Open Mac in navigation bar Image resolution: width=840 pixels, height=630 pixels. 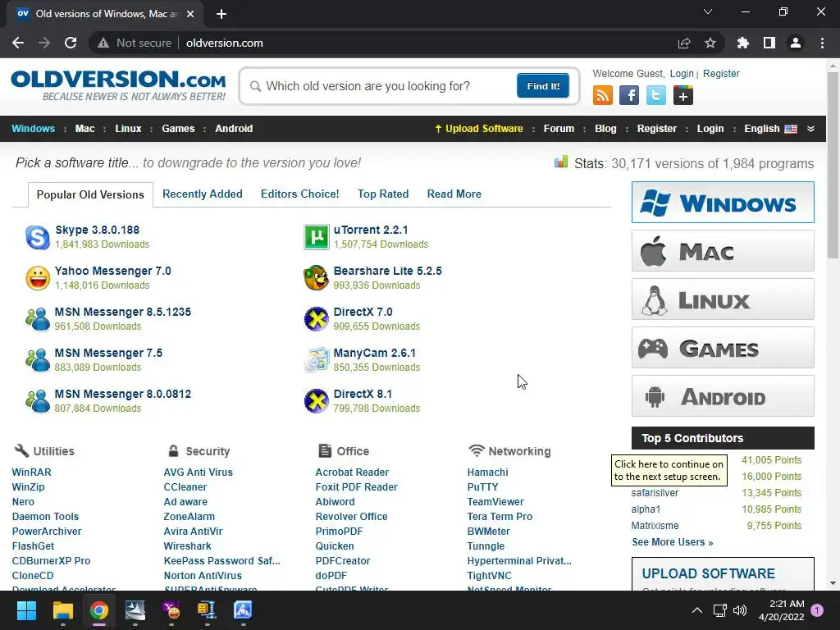(x=84, y=129)
